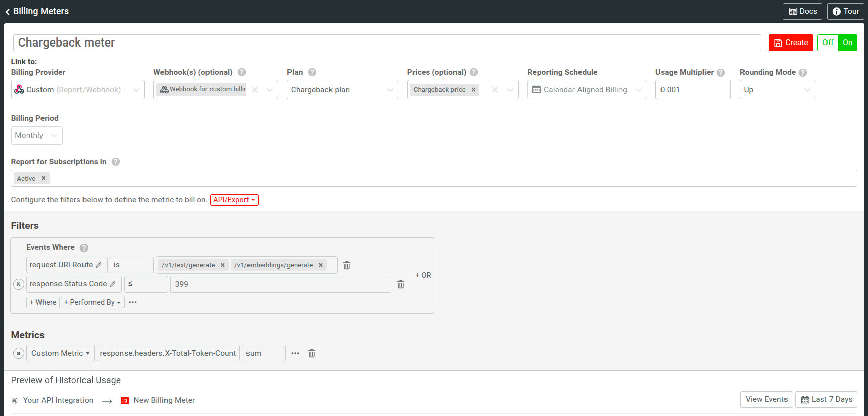Delete the Custom Metric row
Screen dimensions: 868x416
click(x=312, y=353)
